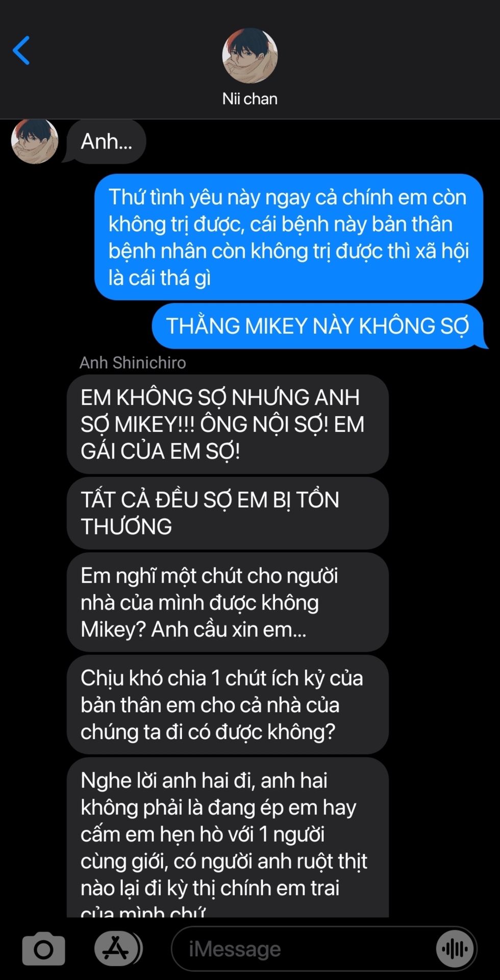
Task: Tap Nii chan avatar in header
Action: click(249, 56)
